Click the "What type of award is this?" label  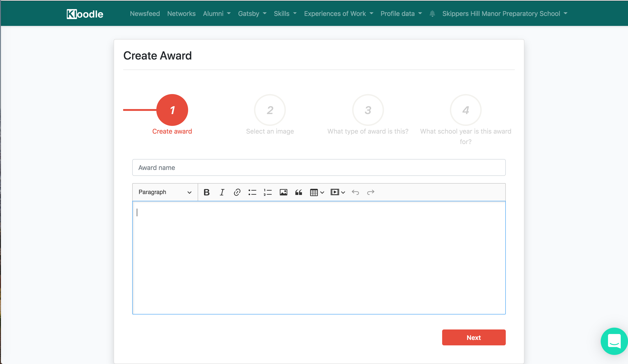[368, 131]
